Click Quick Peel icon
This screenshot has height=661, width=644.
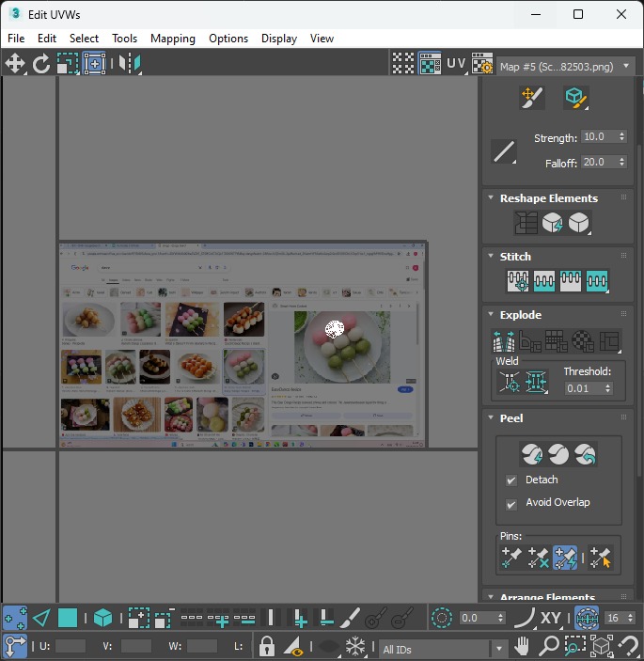tap(532, 454)
